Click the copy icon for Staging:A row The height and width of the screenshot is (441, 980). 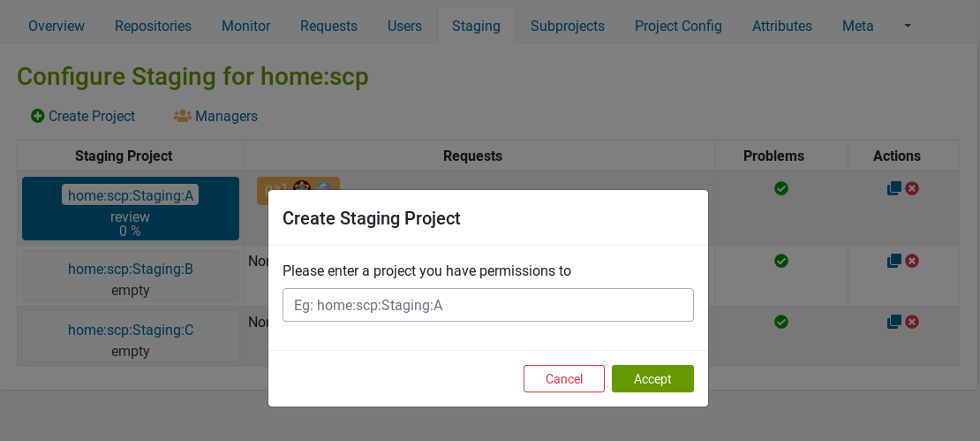[893, 188]
